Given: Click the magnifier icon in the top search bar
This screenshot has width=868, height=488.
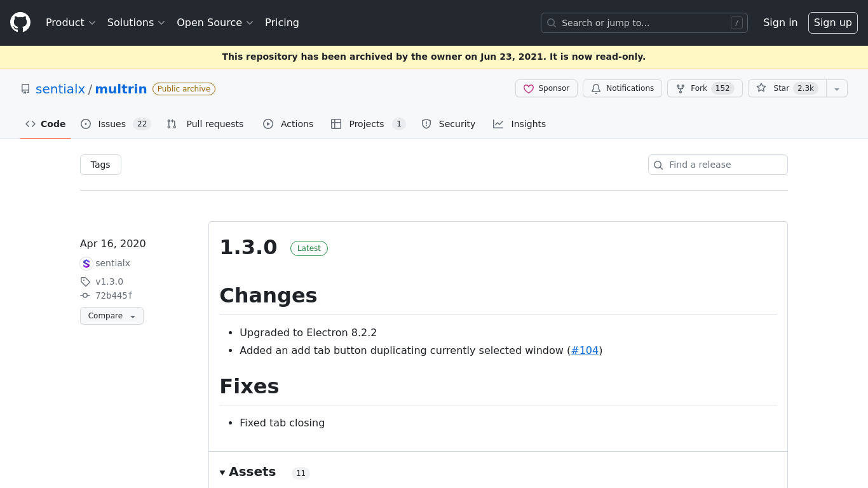Looking at the screenshot, I should coord(552,23).
